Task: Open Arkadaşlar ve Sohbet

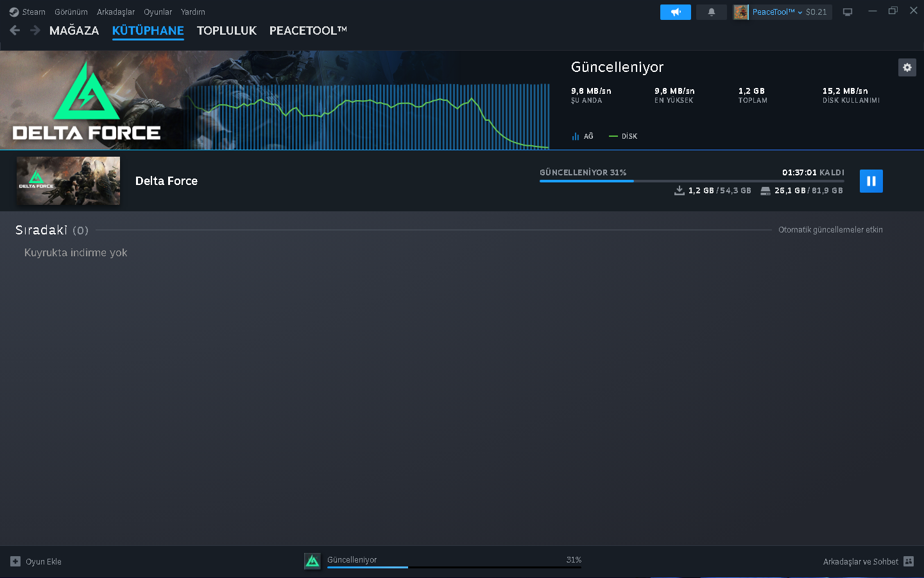Action: [860, 561]
